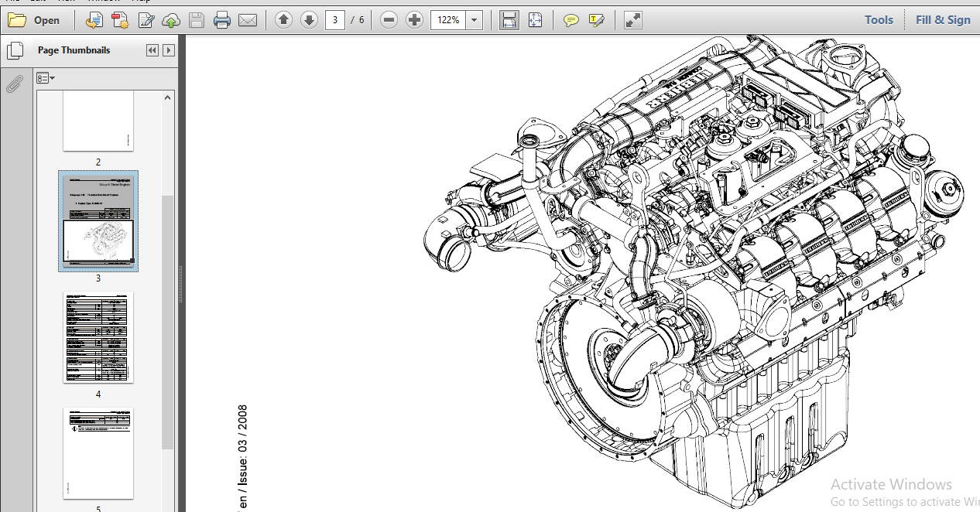The width and height of the screenshot is (980, 512).
Task: Click the email envelope icon
Action: (x=248, y=20)
